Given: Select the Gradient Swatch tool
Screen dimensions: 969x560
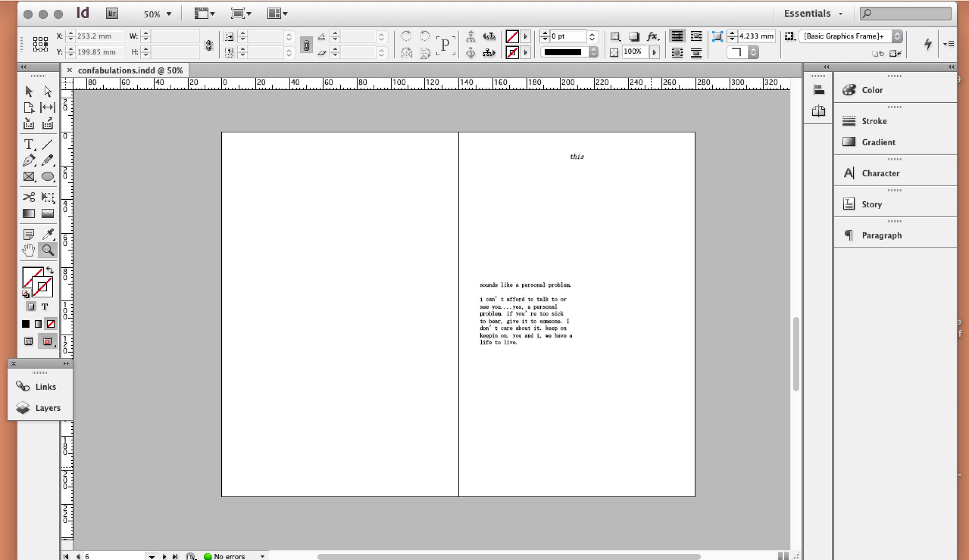Looking at the screenshot, I should pyautogui.click(x=29, y=213).
